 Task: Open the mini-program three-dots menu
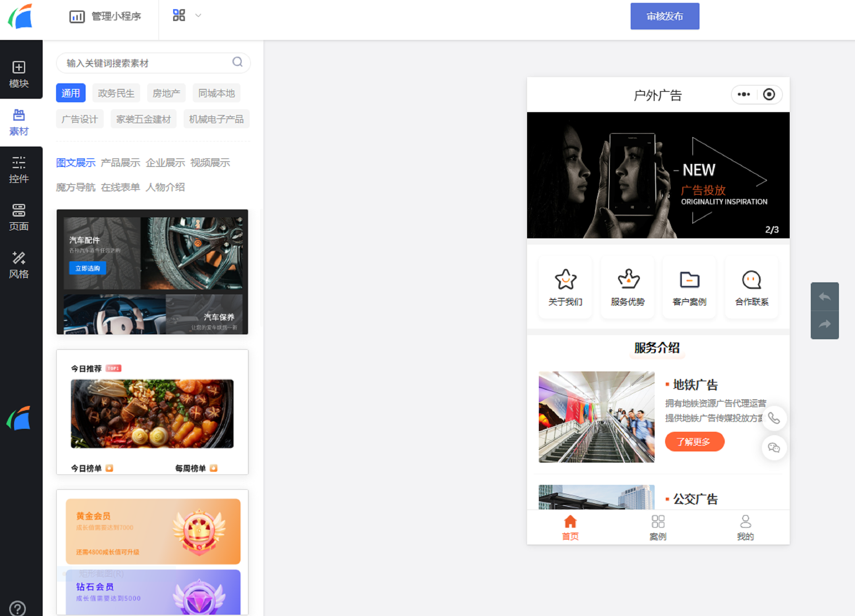pos(743,94)
